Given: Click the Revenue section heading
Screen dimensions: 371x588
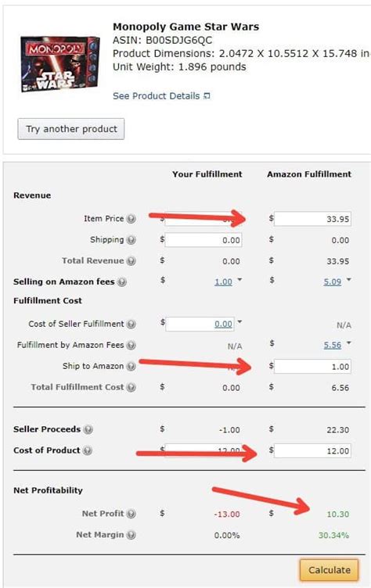Looking at the screenshot, I should tap(32, 195).
